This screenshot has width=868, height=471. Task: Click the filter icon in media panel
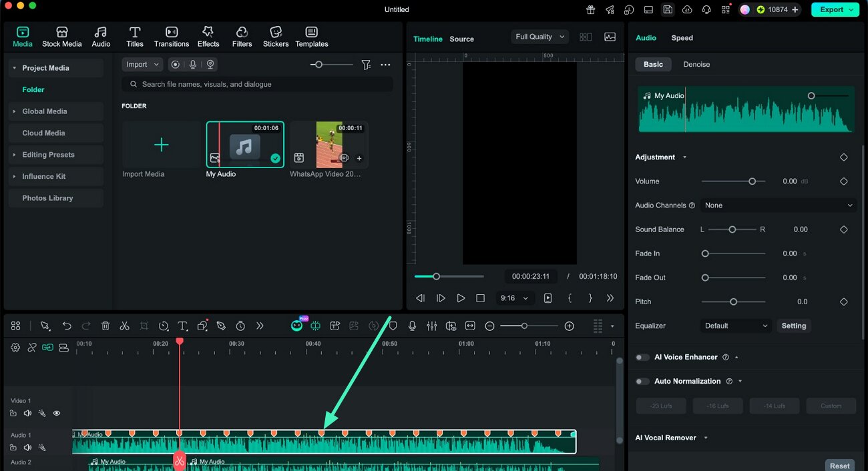point(366,65)
